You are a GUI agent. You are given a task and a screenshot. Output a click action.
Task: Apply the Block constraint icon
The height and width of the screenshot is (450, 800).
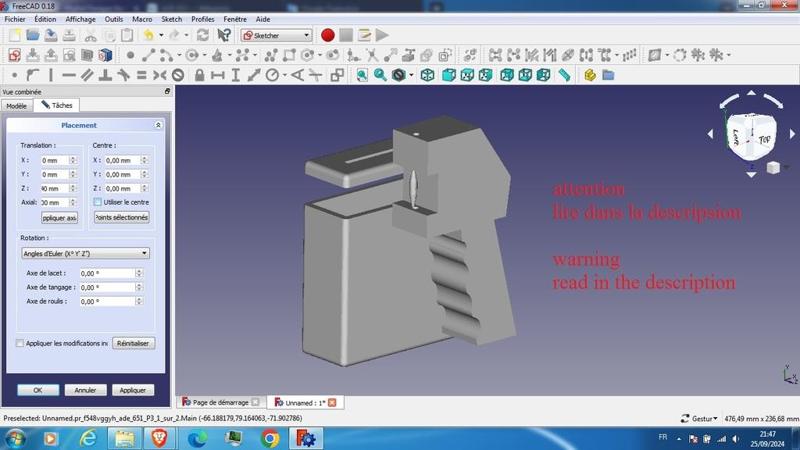[x=178, y=76]
